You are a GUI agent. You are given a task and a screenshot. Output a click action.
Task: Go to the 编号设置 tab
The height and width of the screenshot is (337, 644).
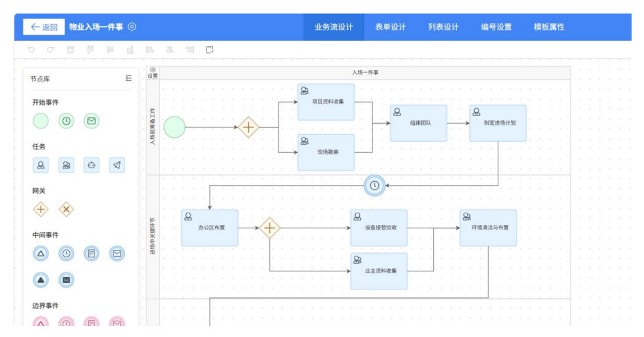click(496, 27)
